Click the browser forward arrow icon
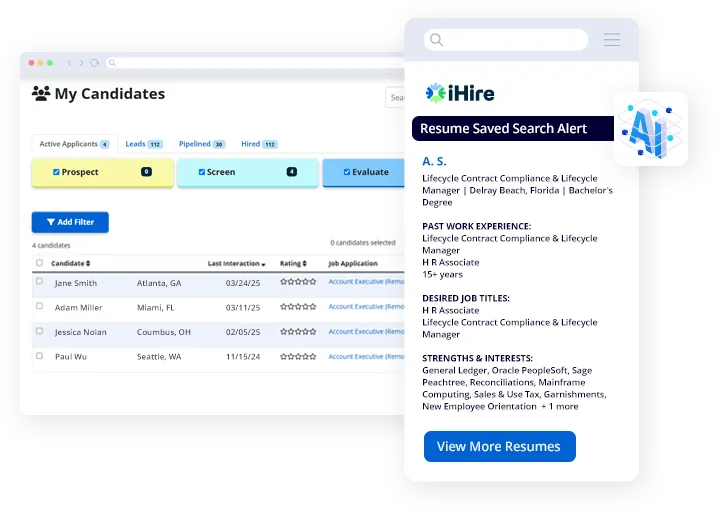 tap(81, 63)
